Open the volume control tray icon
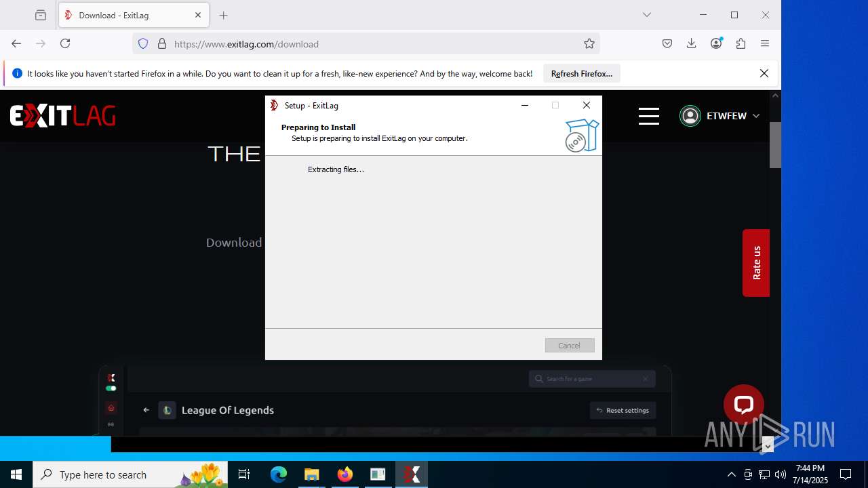868x488 pixels. click(781, 474)
